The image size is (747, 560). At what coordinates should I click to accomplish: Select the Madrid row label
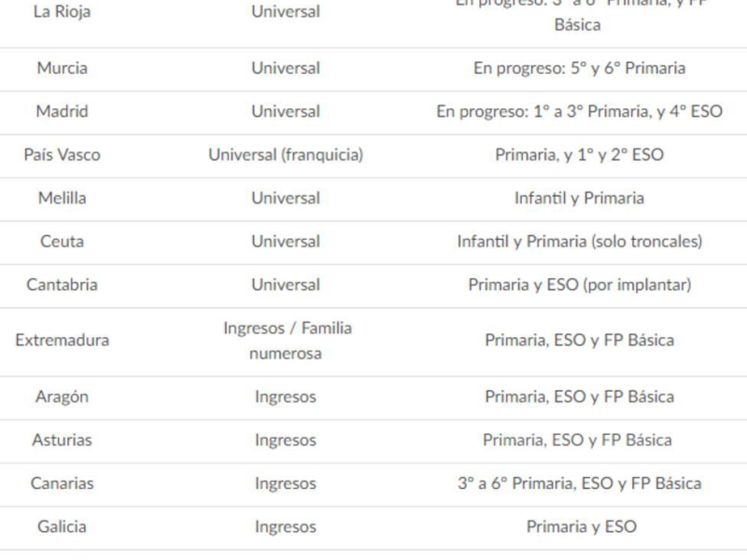click(62, 111)
